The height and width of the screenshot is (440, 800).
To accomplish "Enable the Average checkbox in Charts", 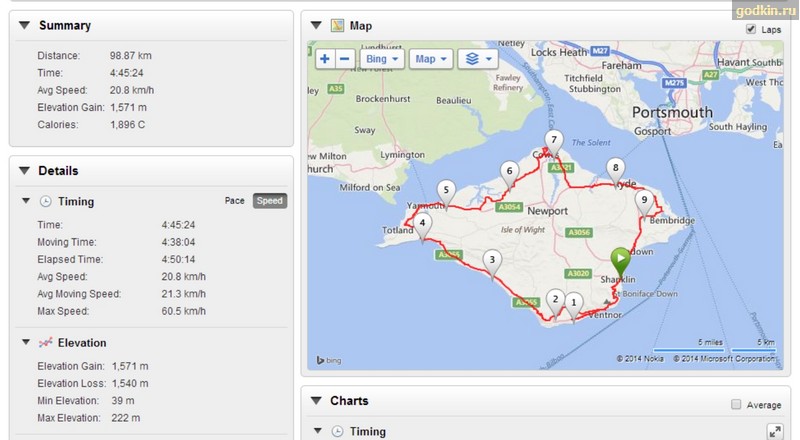I will coord(736,404).
